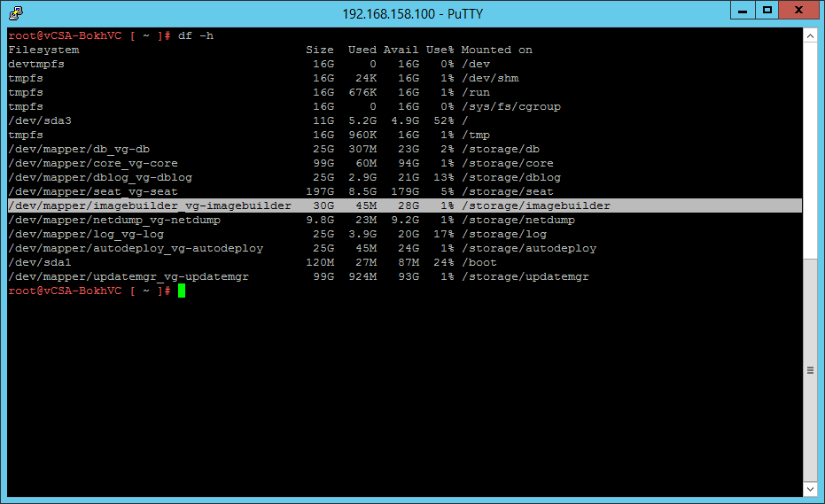Click the 192.168.158.100 title bar text
This screenshot has width=825, height=504.
411,13
